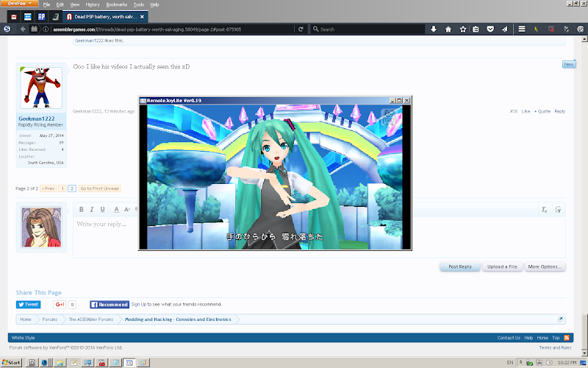Click the BB code mode icon in editor
The width and height of the screenshot is (588, 368).
(x=559, y=210)
